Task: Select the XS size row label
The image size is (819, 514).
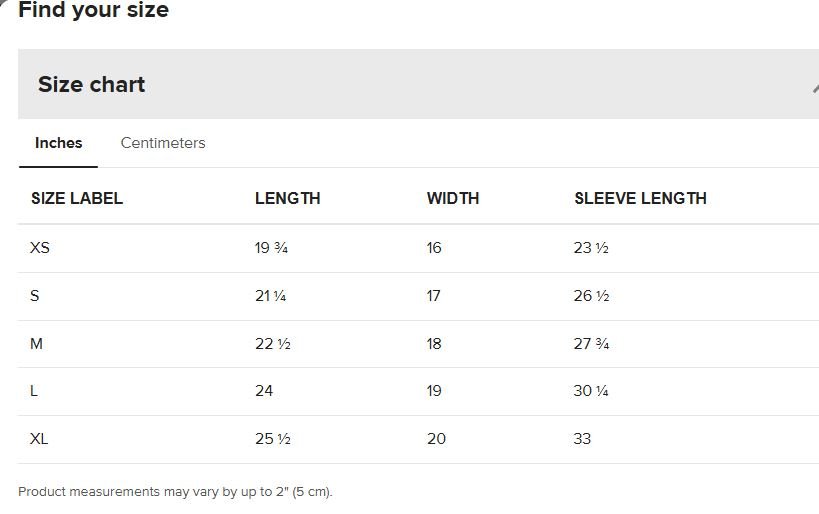Action: (x=40, y=248)
